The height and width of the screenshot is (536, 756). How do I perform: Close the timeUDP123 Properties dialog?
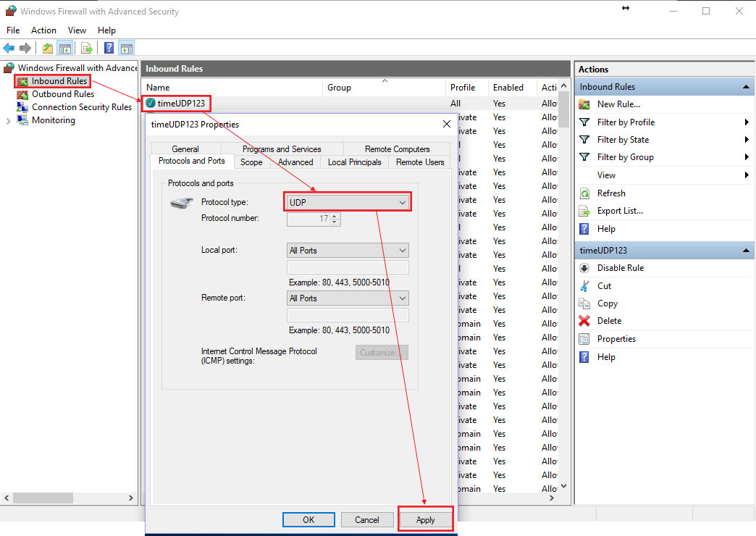coord(447,124)
